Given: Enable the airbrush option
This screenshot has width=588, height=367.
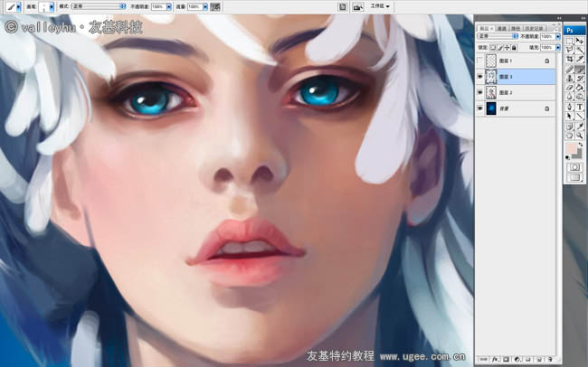Looking at the screenshot, I should [215, 6].
